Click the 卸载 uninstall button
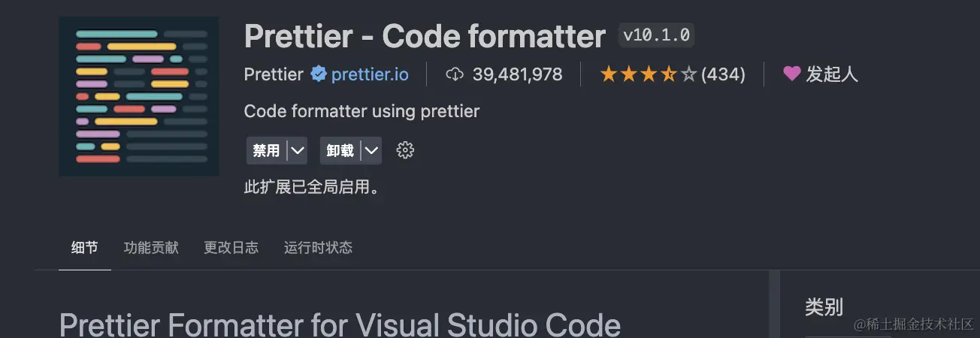 click(340, 150)
